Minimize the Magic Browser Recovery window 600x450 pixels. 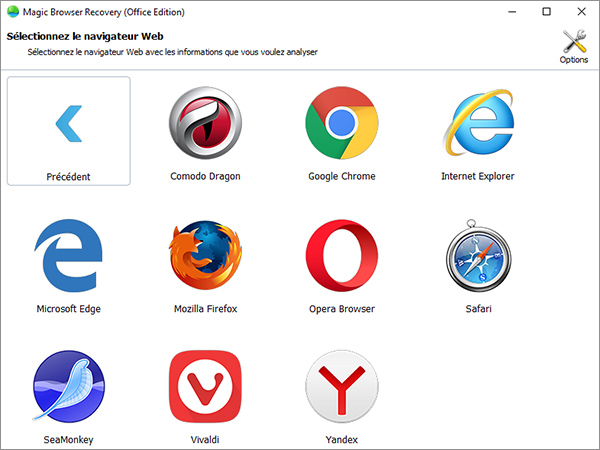coord(512,12)
